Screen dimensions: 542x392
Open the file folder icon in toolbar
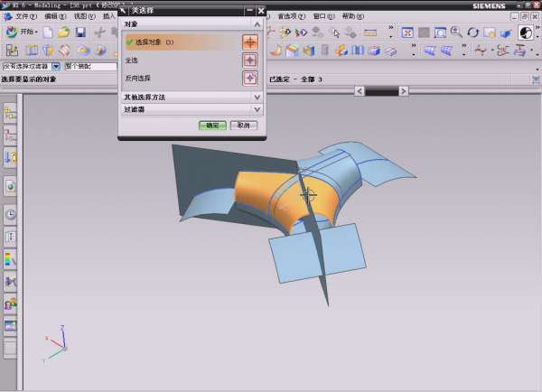[x=63, y=33]
